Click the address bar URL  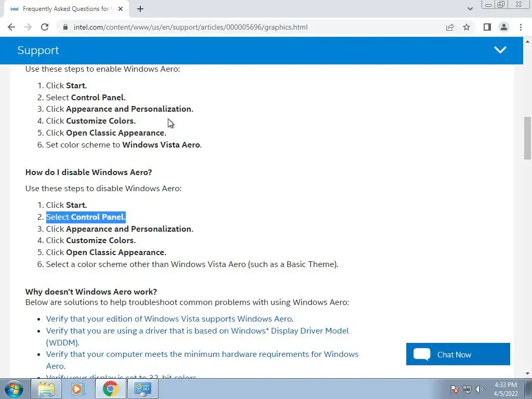point(191,27)
